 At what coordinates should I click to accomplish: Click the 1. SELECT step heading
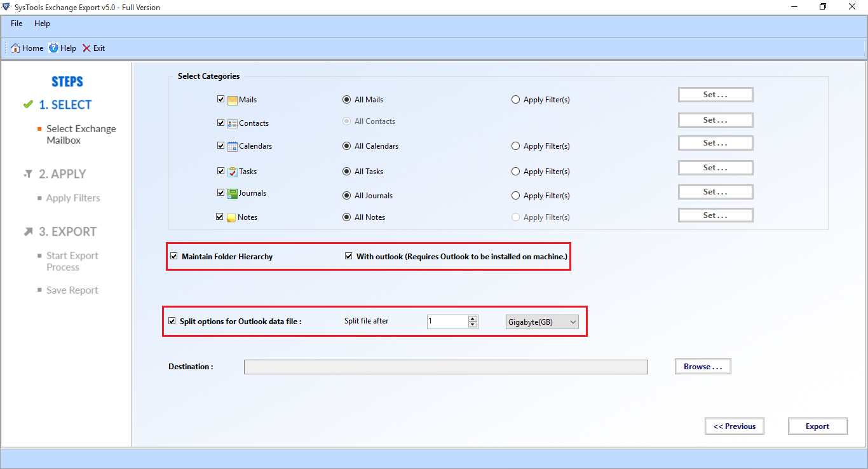pos(65,105)
